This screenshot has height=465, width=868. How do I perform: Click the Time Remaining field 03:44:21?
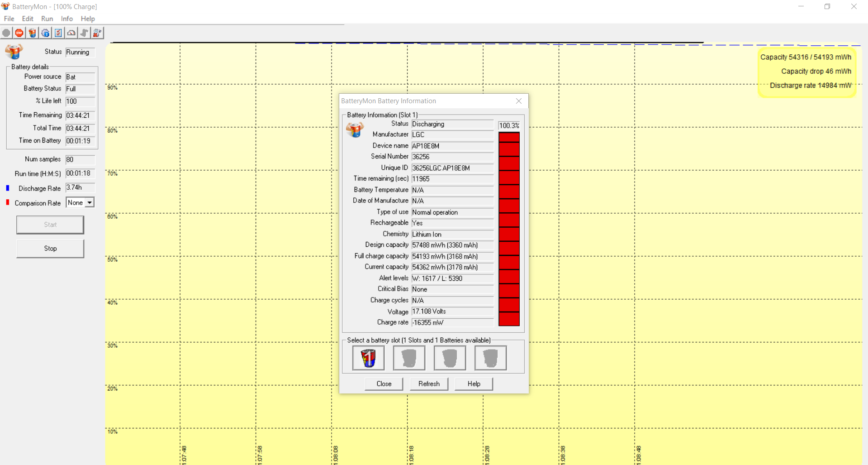point(80,115)
